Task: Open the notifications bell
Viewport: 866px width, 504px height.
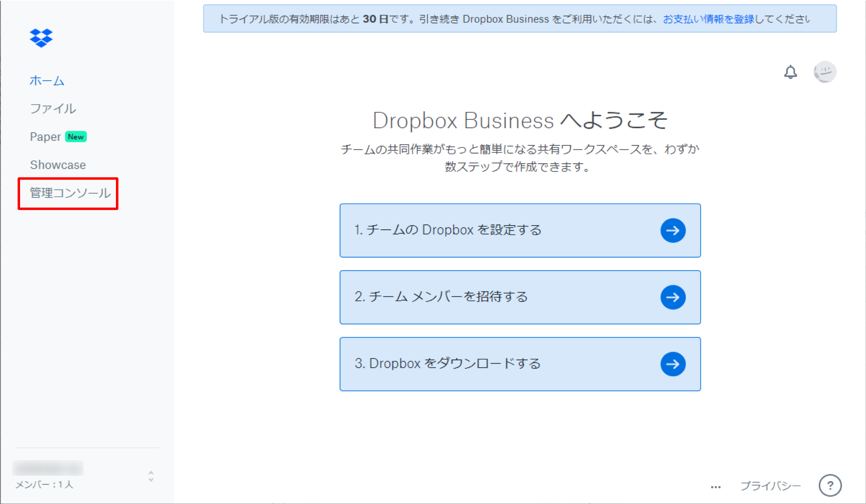Action: [790, 72]
